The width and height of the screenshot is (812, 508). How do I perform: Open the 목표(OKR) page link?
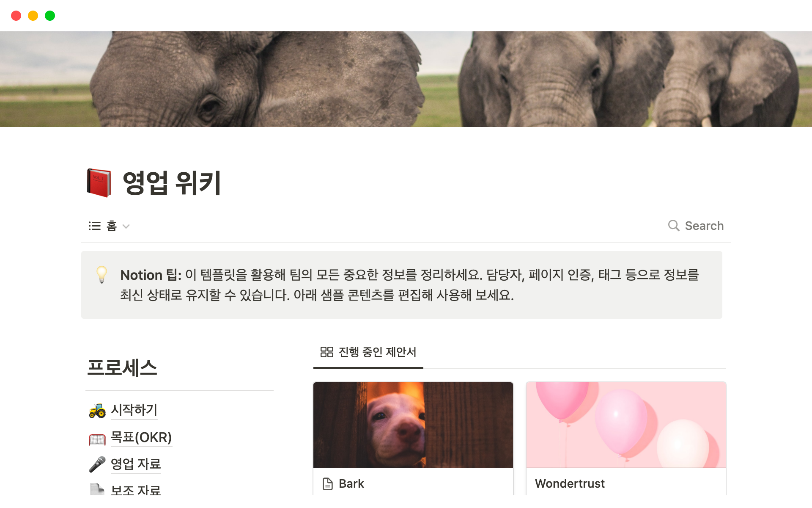click(x=141, y=437)
